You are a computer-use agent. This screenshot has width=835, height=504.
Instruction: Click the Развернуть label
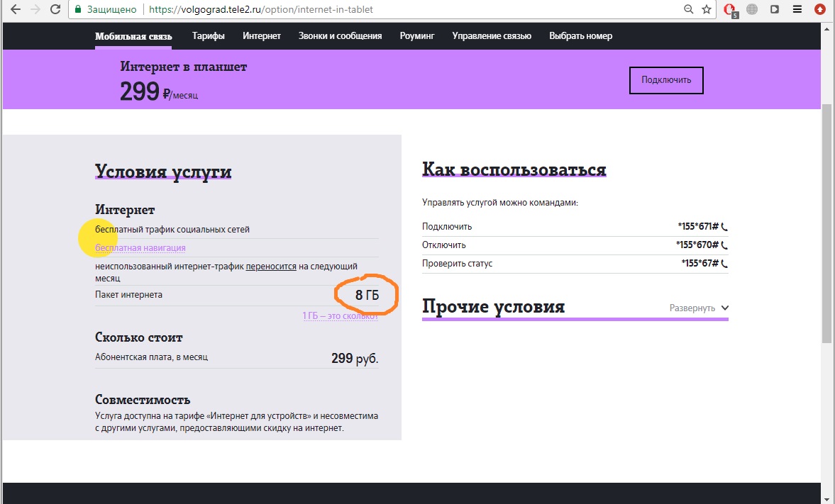[692, 308]
